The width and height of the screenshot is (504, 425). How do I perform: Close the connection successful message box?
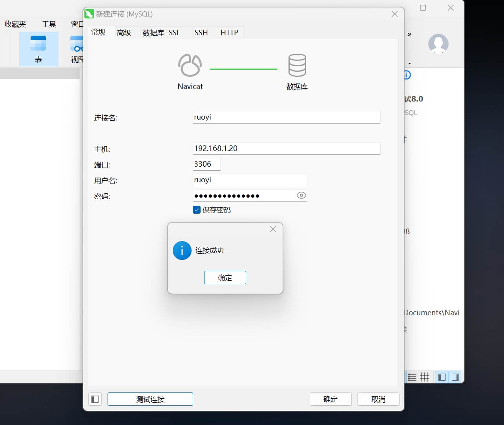[x=273, y=229]
